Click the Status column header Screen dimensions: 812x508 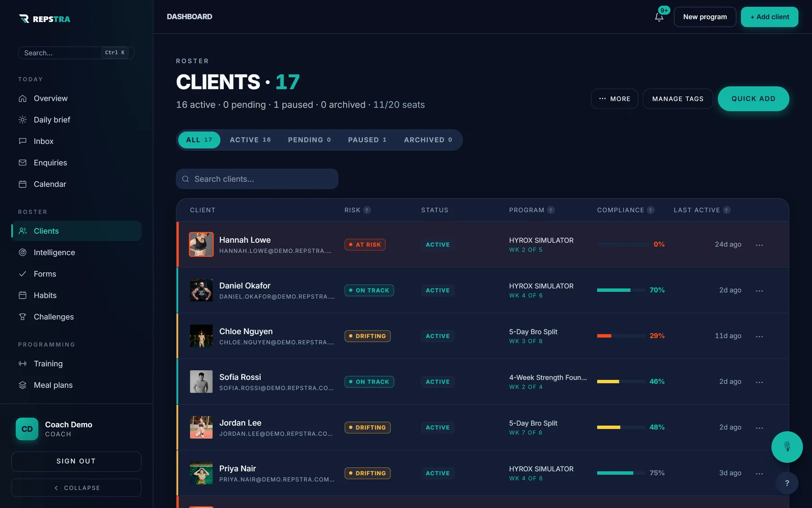pyautogui.click(x=435, y=210)
